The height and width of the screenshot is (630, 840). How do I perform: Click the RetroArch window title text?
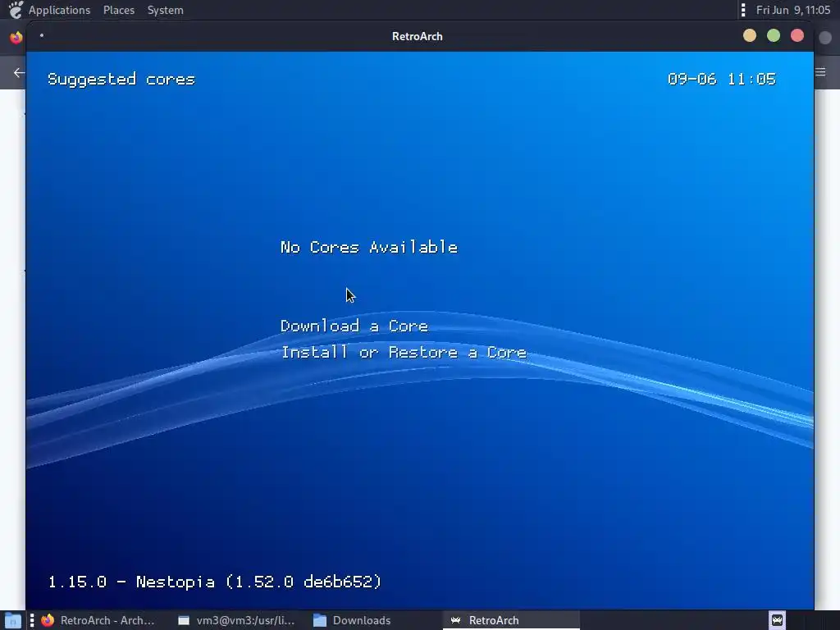tap(418, 36)
